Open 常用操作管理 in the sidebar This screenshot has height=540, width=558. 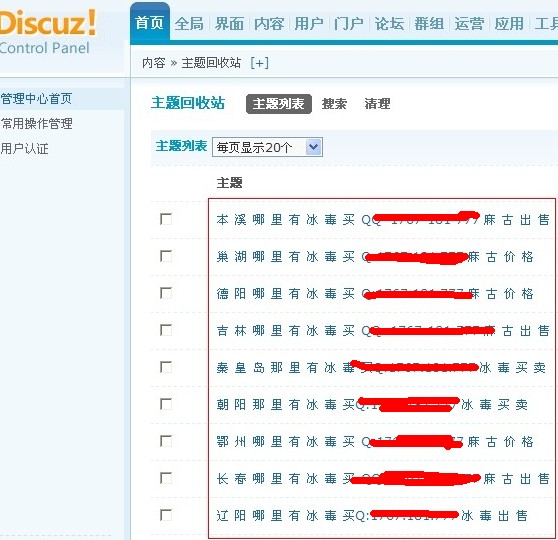point(36,124)
